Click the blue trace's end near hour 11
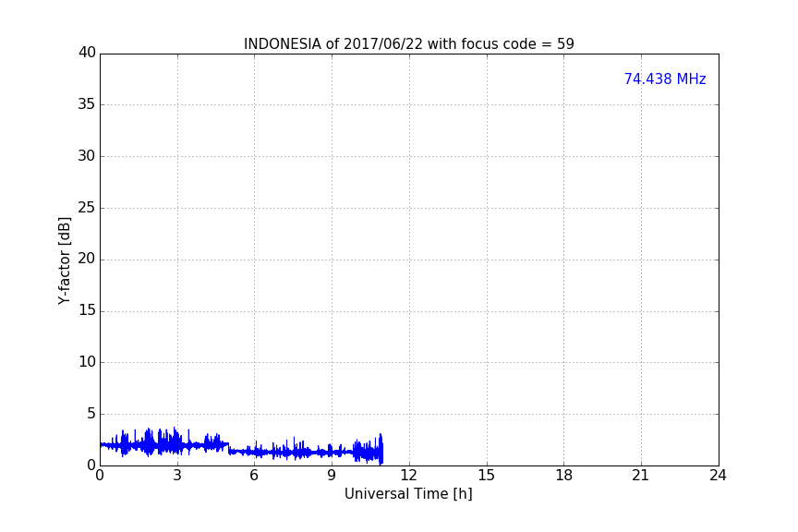The width and height of the screenshot is (798, 532). 381,450
